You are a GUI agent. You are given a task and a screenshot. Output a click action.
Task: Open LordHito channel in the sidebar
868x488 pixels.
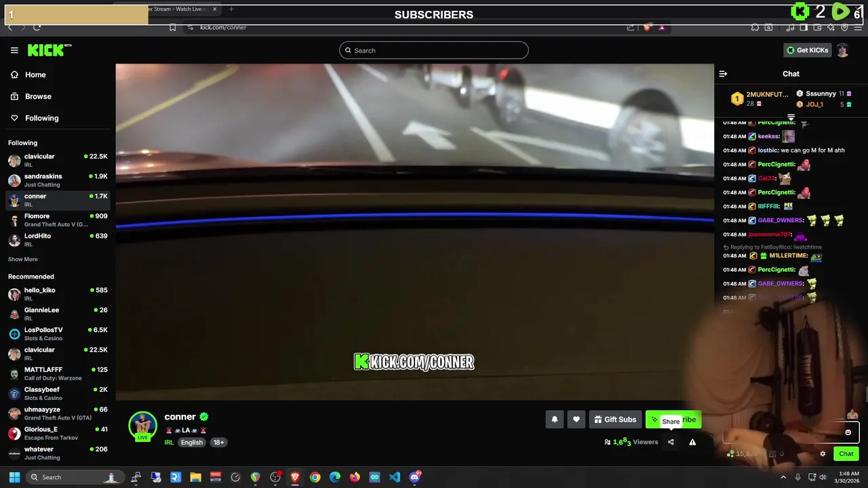click(58, 240)
